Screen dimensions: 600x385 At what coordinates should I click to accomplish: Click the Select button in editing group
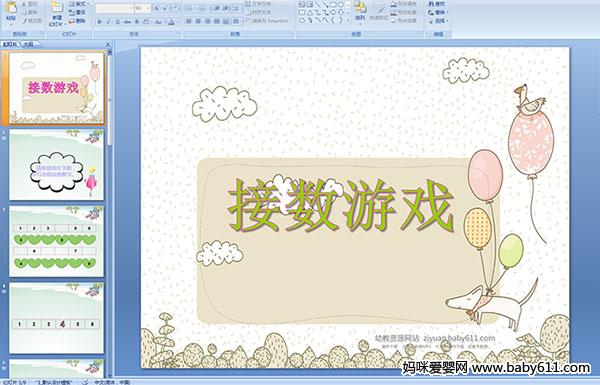tap(438, 21)
